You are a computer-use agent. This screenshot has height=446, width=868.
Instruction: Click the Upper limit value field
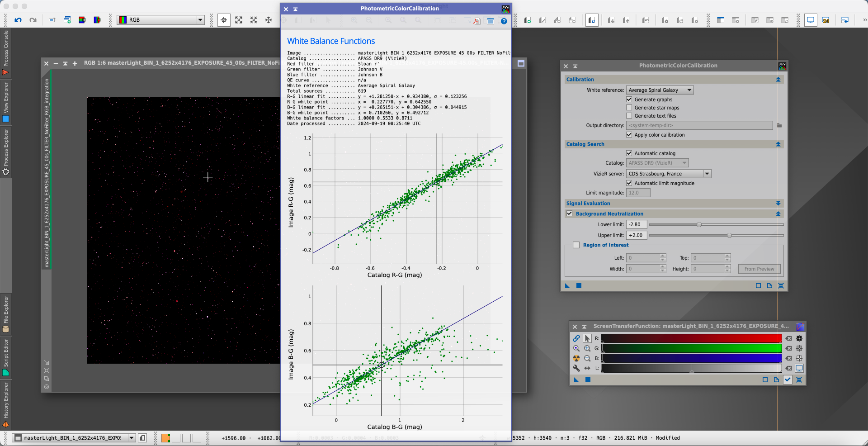point(637,235)
